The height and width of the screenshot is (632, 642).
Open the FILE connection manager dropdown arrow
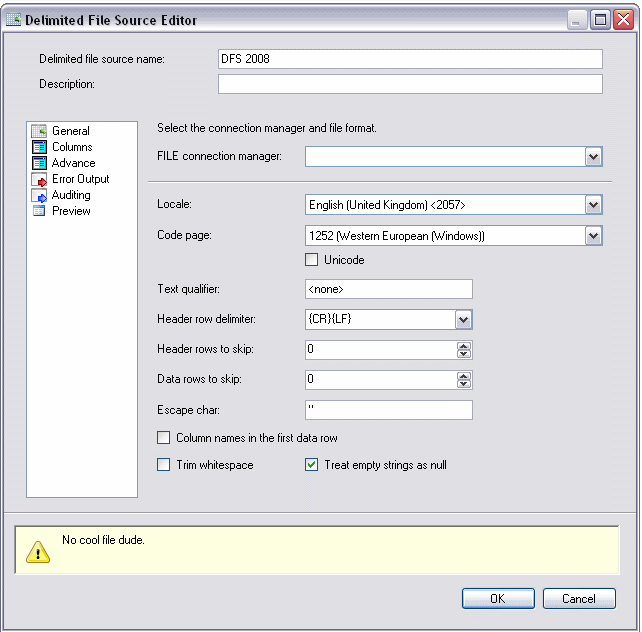[x=594, y=157]
